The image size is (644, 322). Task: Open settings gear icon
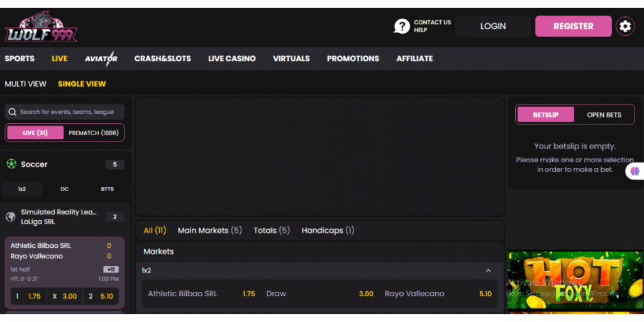[x=625, y=26]
